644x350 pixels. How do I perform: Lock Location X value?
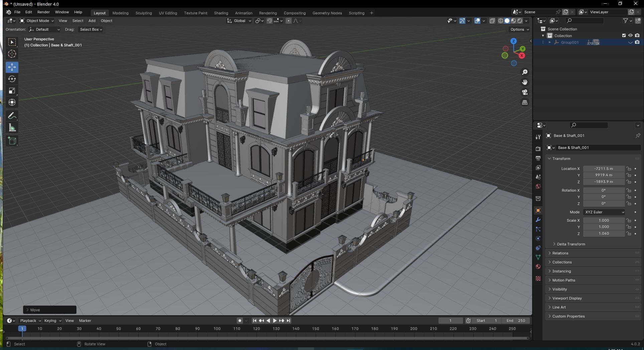click(629, 169)
